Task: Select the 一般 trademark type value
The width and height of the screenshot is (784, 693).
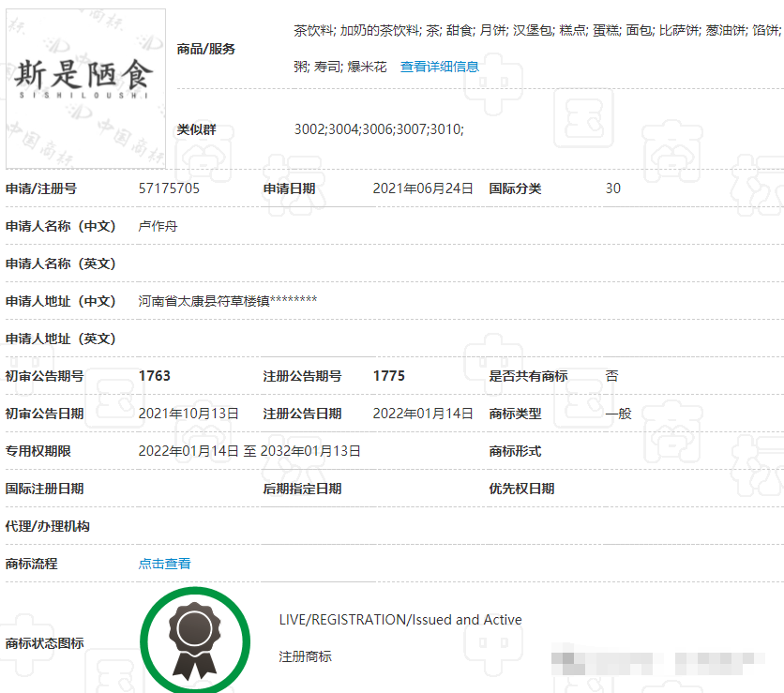Action: 619,414
